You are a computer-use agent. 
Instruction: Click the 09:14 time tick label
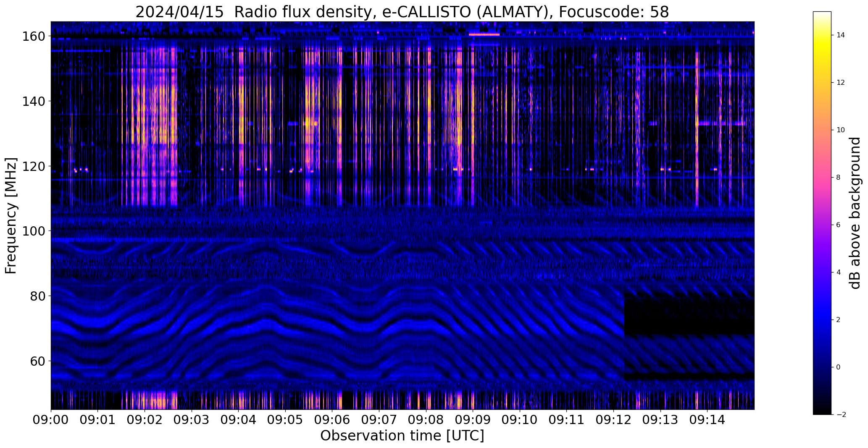click(x=708, y=420)
